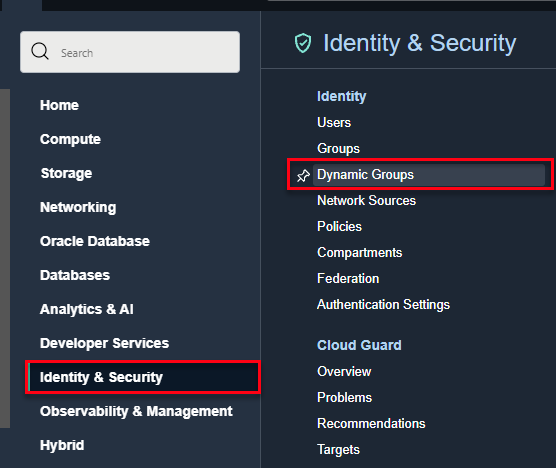This screenshot has width=556, height=468.
Task: Open Oracle Database menu entry
Action: (95, 241)
